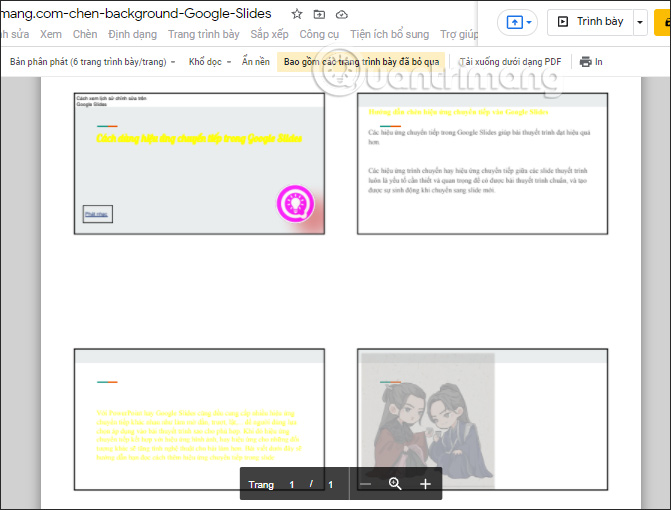671x510 pixels.
Task: Start the slideshow with Trình bày
Action: coord(591,22)
